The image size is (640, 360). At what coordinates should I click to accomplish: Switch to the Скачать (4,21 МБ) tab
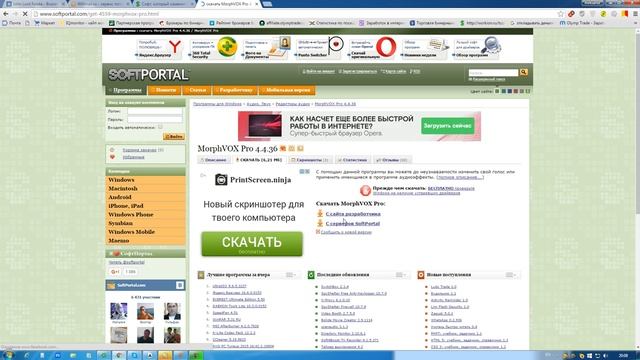pyautogui.click(x=259, y=160)
